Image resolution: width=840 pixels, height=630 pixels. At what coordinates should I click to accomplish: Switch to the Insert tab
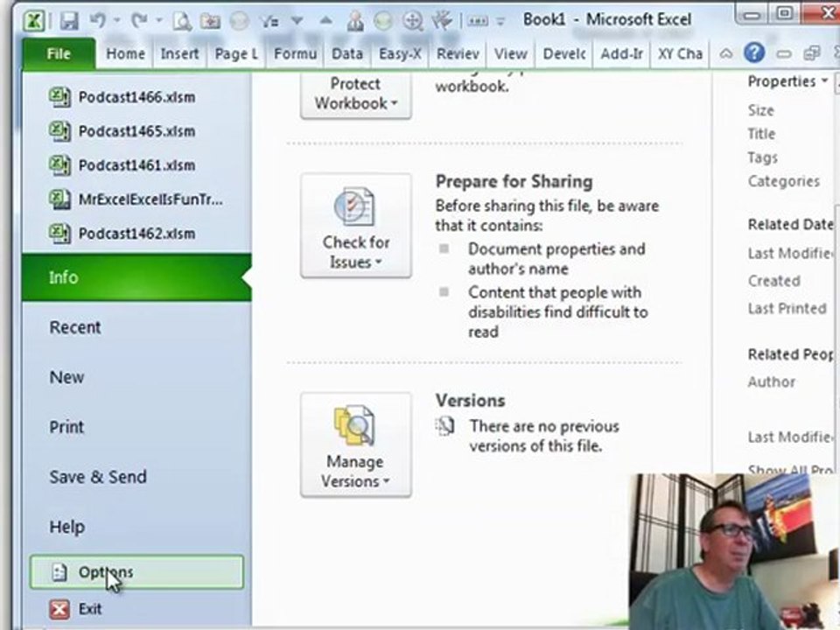coord(179,53)
